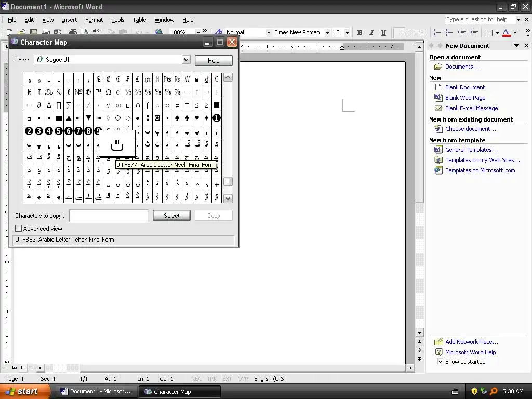
Task: Click the Styles and Formatting icon
Action: [x=218, y=33]
